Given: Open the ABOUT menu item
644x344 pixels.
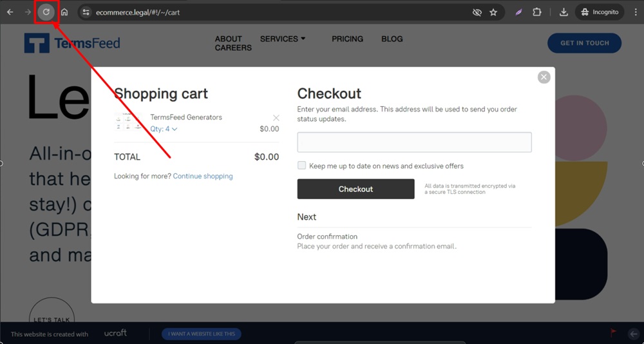Looking at the screenshot, I should [x=229, y=39].
